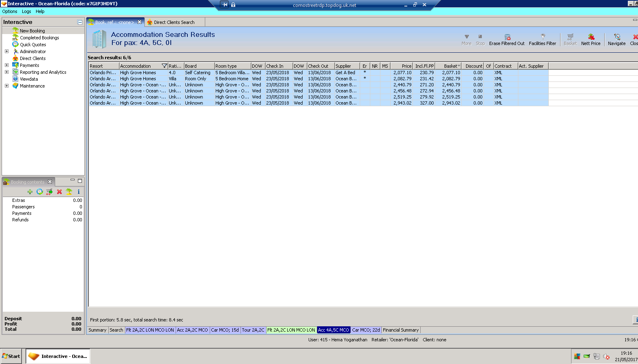Click the Discount column header
This screenshot has height=364, width=638.
click(x=473, y=66)
